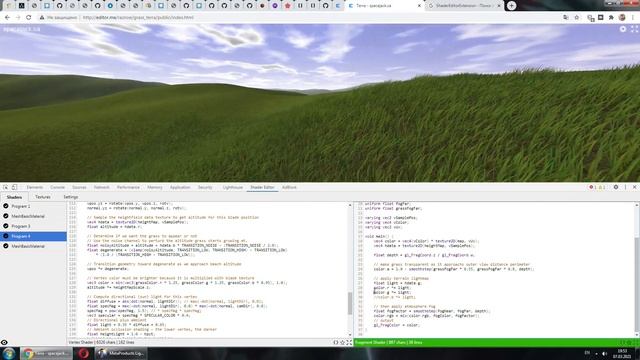Viewport: 640px width, 360px height.
Task: Open the Network DevTools tab
Action: tap(102, 187)
